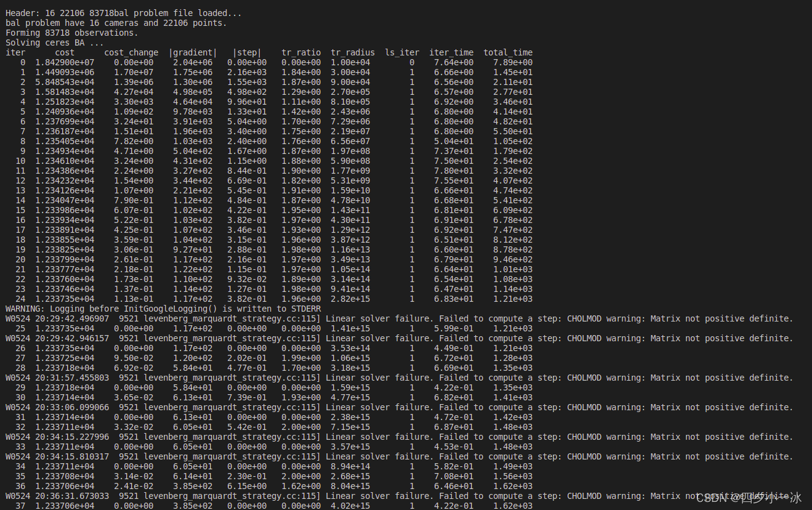Click cost value 1.842900e+07 in iteration 0

point(65,62)
